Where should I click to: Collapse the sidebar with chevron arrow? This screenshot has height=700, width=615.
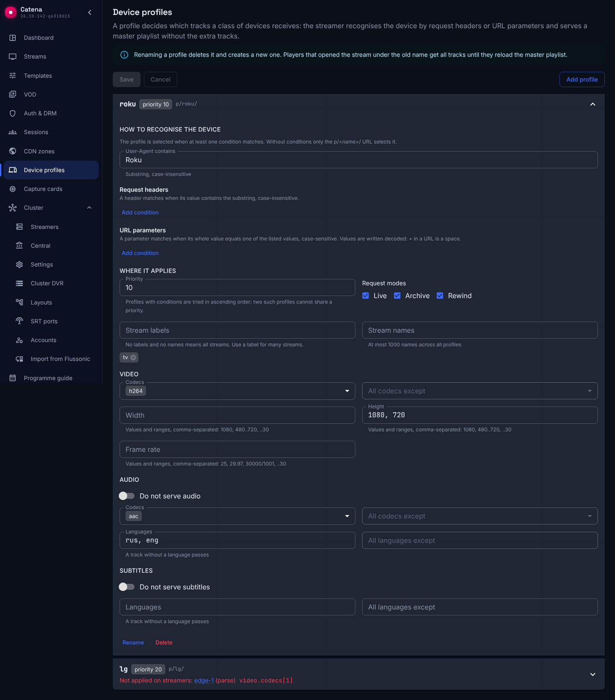[90, 12]
